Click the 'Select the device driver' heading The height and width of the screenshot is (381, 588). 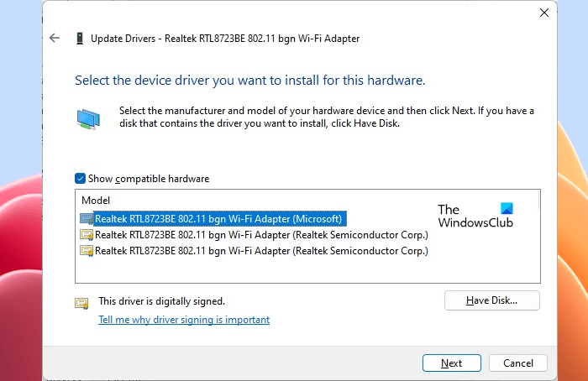click(x=250, y=81)
